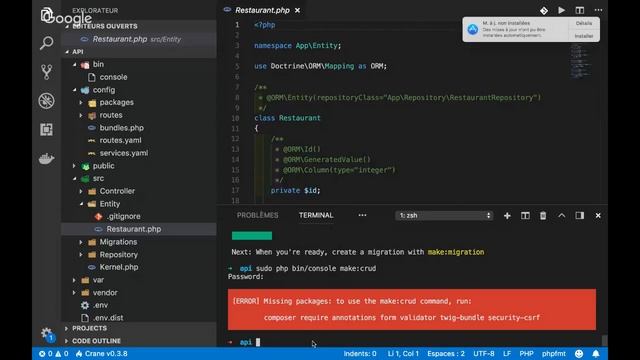Screen dimensions: 640x360
Task: Open the terminal selector dropdown 1: zsh
Action: (x=444, y=216)
